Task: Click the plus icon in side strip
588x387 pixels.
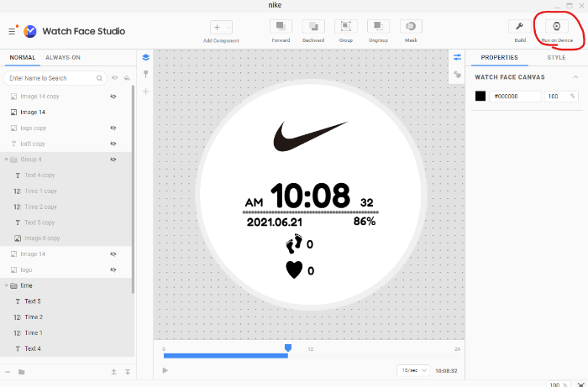Action: tap(145, 92)
